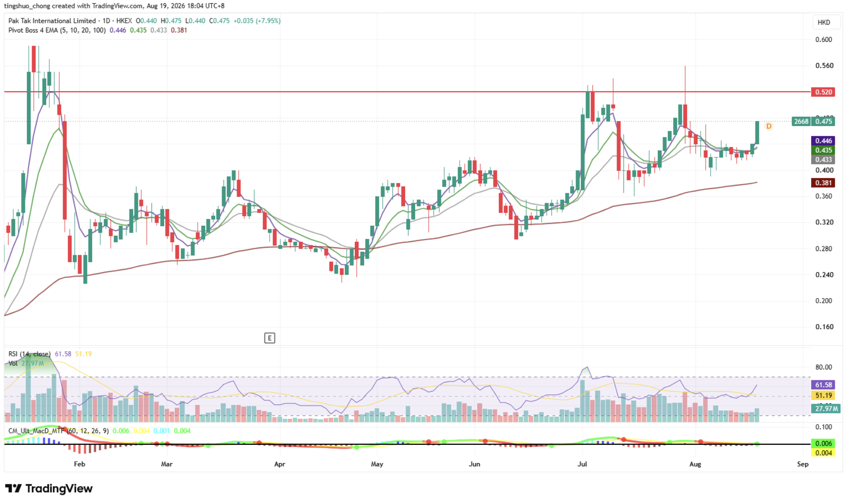Click the 0.160 tick on the price axis
Viewport: 847px width, 504px height.
[x=823, y=327]
